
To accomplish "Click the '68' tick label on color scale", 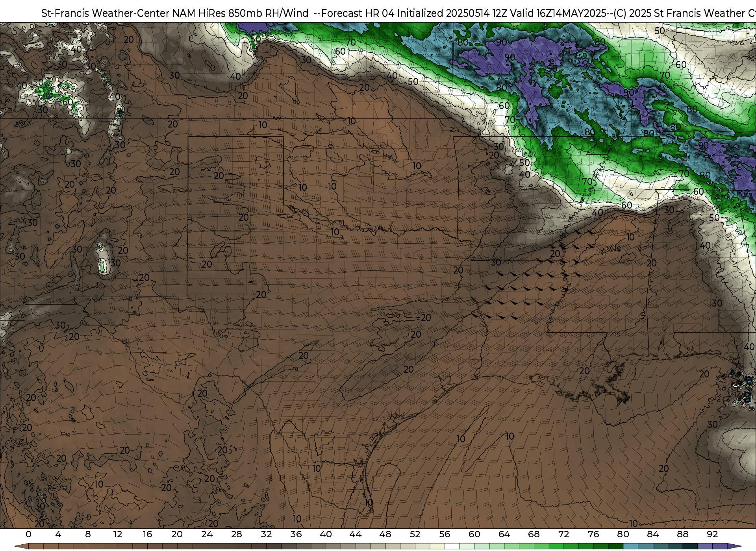I will (x=534, y=534).
